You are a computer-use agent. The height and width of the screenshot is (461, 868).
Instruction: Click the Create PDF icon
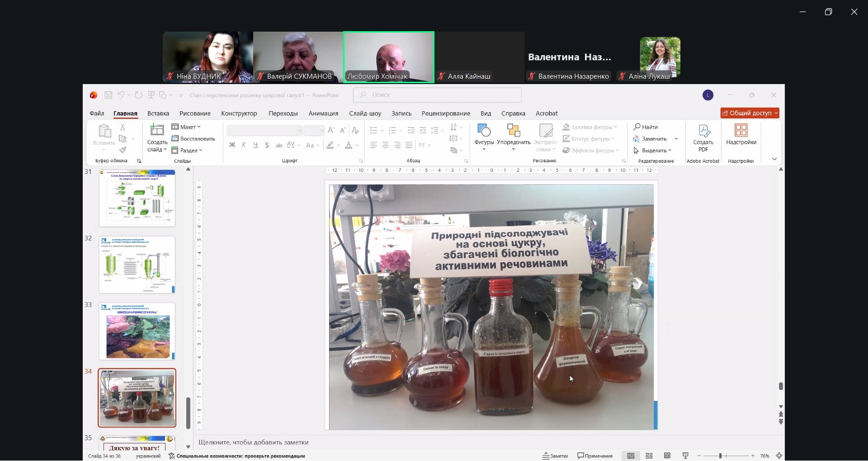click(x=703, y=132)
